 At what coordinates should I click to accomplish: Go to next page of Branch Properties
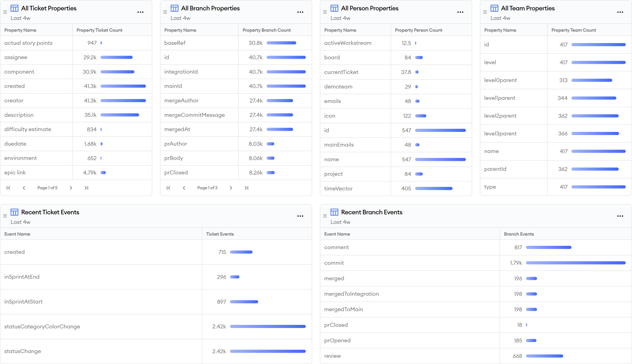coord(231,188)
